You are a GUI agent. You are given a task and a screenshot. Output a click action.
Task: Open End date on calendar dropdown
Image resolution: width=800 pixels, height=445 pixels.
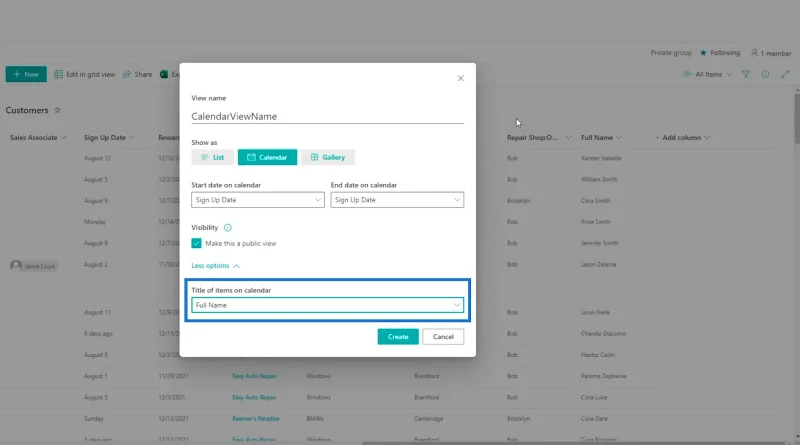397,200
